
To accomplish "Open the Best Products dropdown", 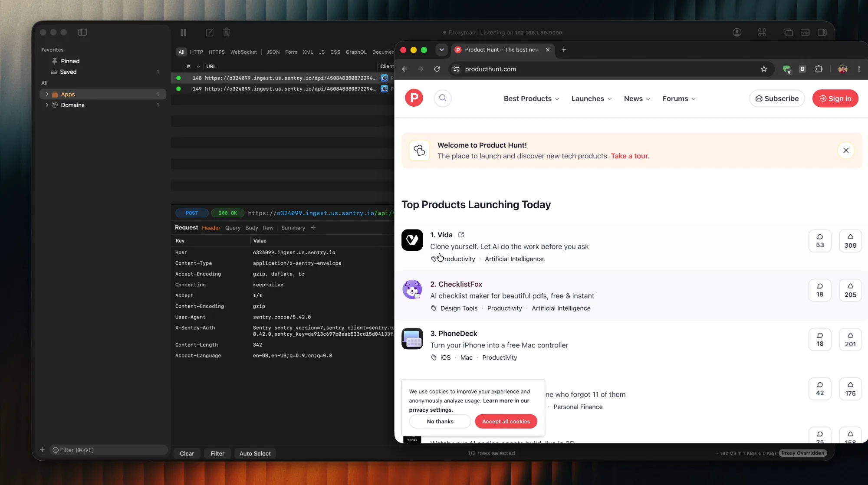I will 531,98.
